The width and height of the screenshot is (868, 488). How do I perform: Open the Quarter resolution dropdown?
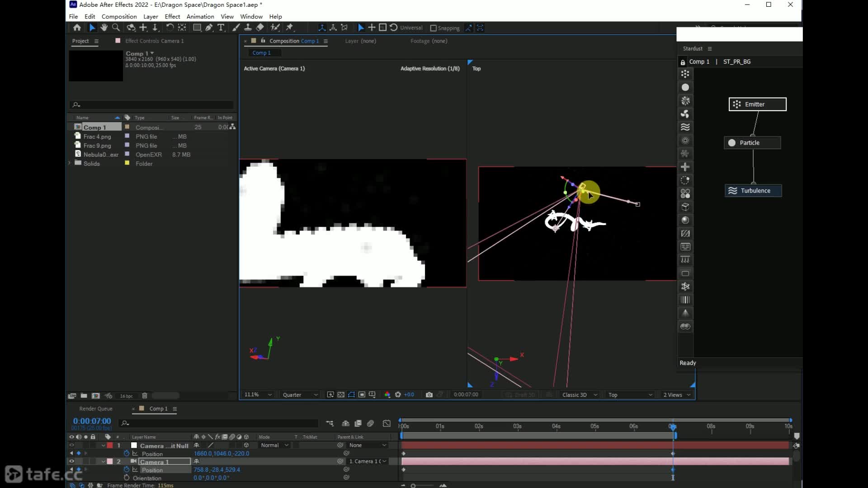click(300, 395)
